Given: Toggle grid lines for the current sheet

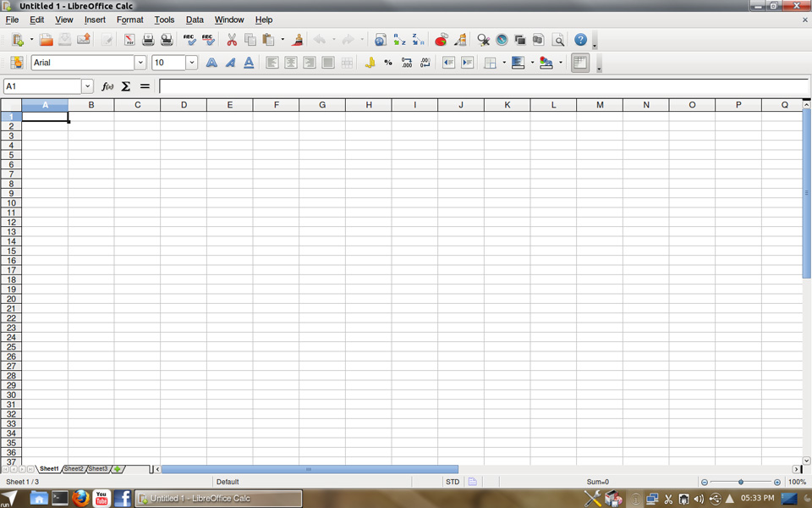Looking at the screenshot, I should (x=580, y=63).
